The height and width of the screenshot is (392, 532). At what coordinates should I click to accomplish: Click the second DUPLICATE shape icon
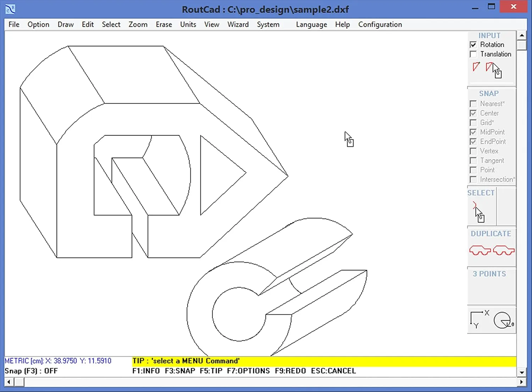point(503,250)
